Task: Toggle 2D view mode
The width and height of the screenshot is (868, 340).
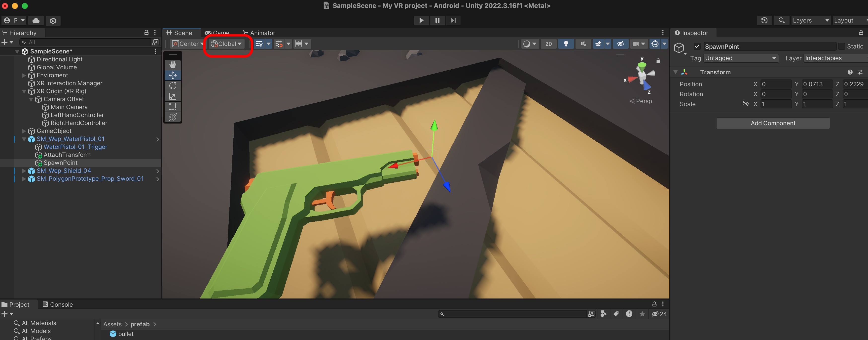Action: [548, 43]
